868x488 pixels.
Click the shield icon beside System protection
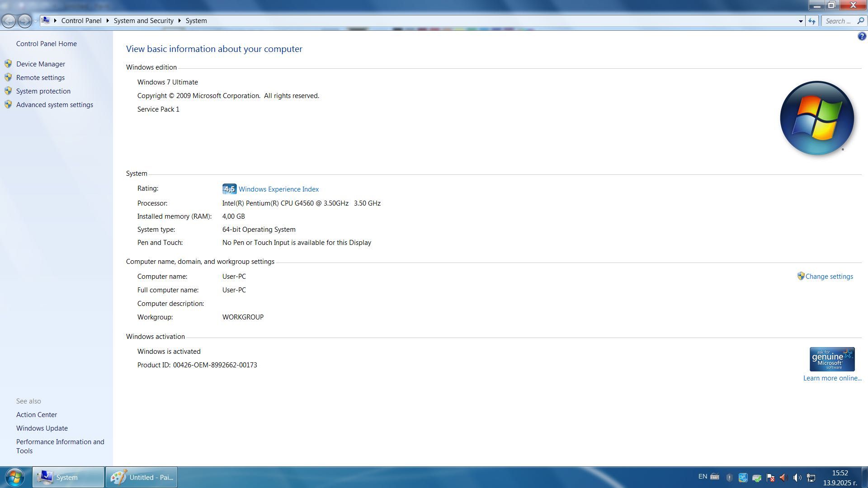click(x=8, y=91)
